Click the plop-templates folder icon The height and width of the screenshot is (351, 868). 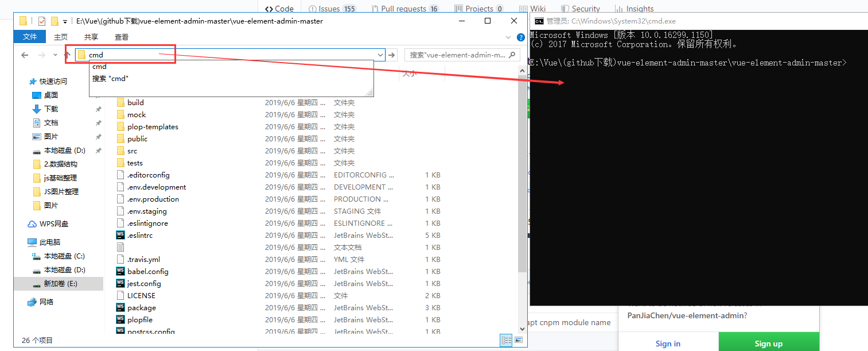120,127
